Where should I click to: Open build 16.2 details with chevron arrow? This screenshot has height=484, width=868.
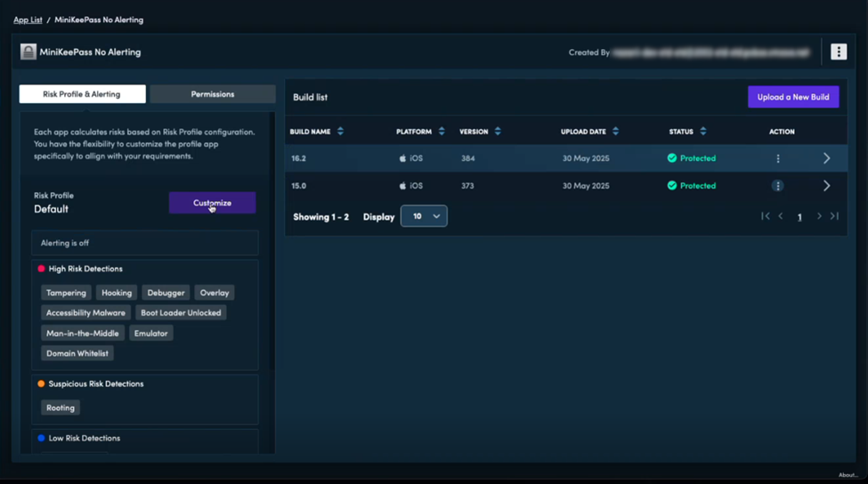tap(826, 158)
